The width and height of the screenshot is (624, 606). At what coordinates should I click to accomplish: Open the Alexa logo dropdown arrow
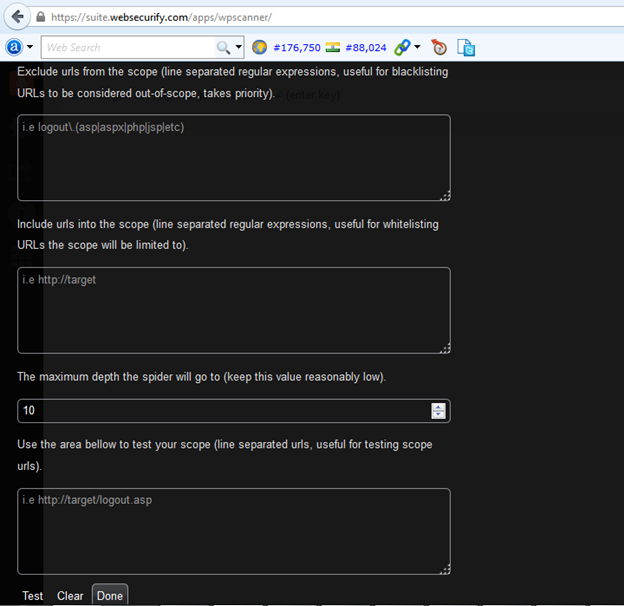coord(30,47)
